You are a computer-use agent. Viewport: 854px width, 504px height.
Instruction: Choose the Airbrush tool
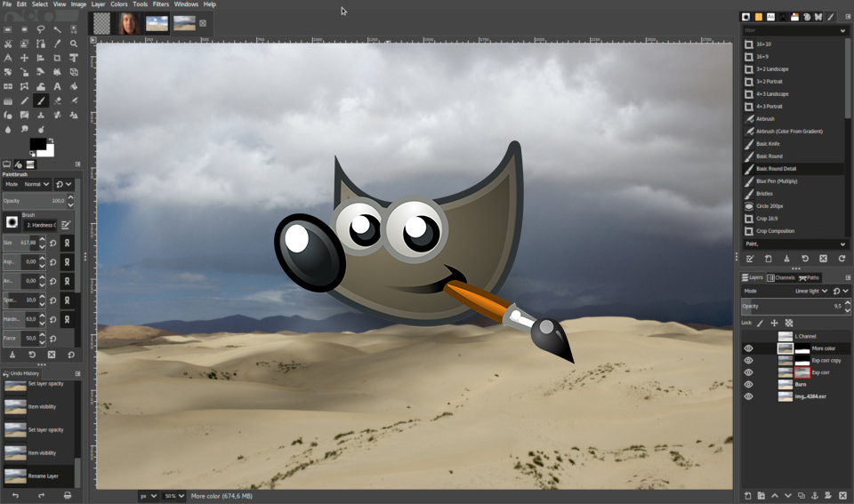click(x=74, y=100)
